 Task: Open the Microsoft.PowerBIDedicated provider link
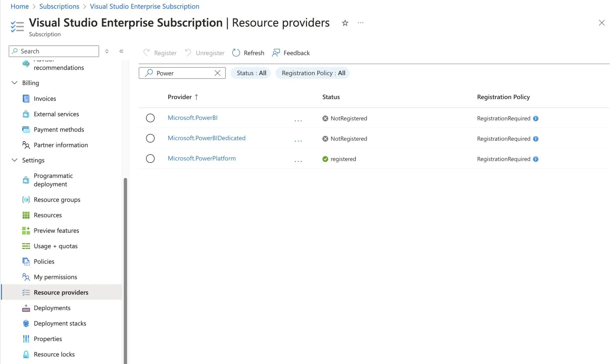[207, 138]
